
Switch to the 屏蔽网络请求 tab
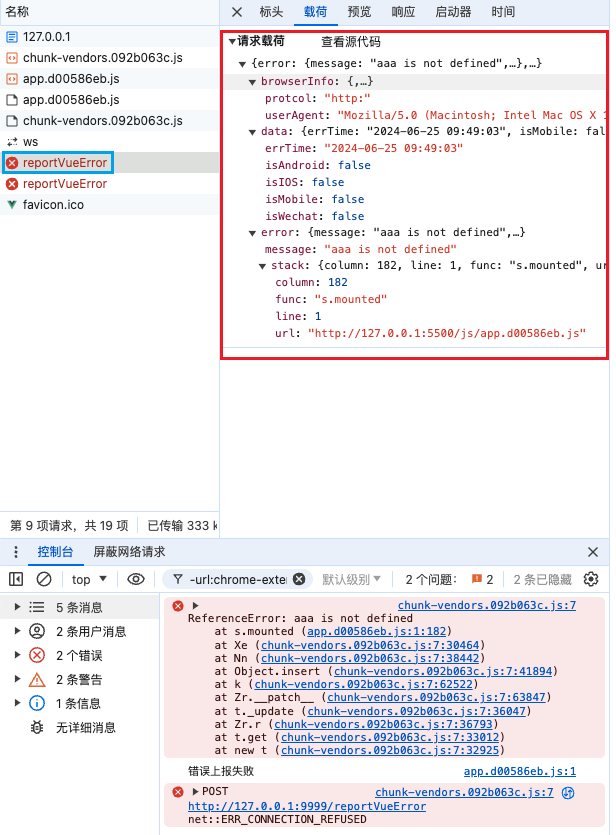click(129, 552)
